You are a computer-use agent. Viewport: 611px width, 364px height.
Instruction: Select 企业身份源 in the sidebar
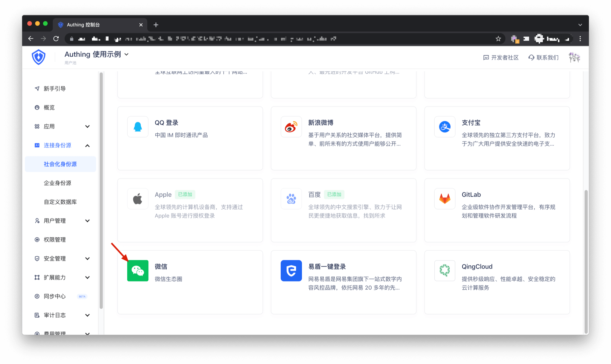(58, 183)
